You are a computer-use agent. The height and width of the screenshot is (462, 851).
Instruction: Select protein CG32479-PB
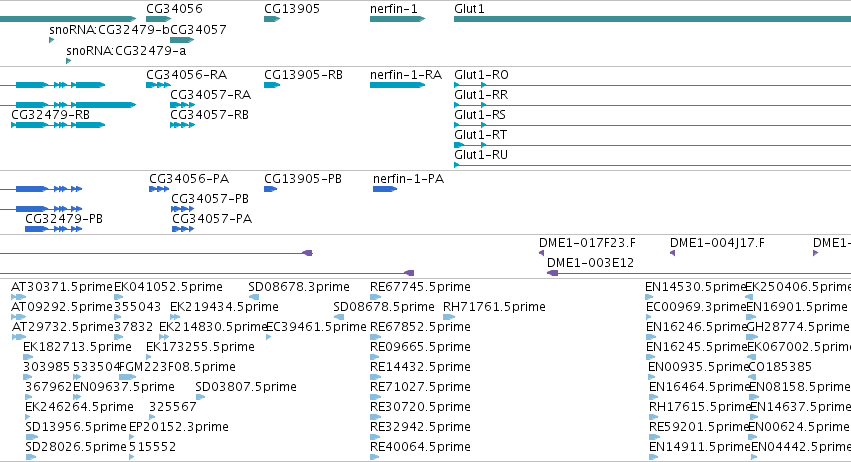click(x=64, y=219)
